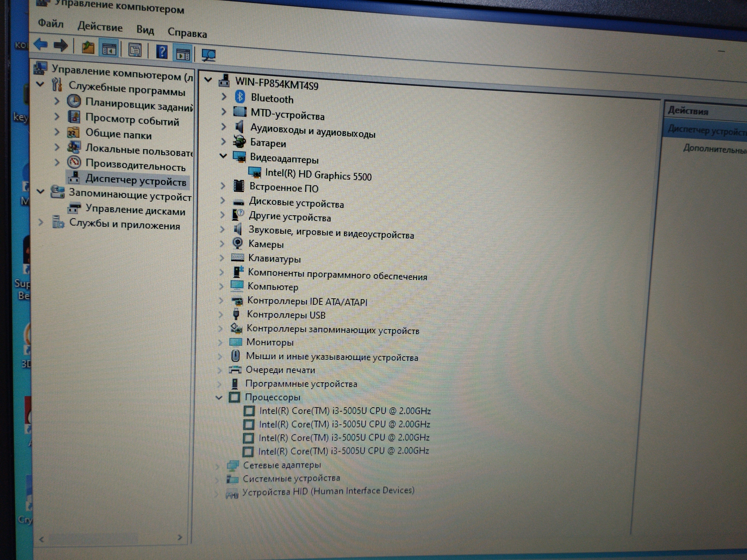
Task: Open the Файл menu
Action: pos(51,24)
